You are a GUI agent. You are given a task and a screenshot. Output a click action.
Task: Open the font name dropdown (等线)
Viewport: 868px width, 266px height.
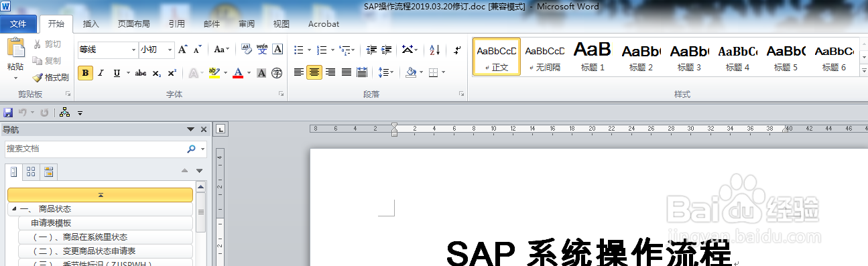[x=133, y=50]
